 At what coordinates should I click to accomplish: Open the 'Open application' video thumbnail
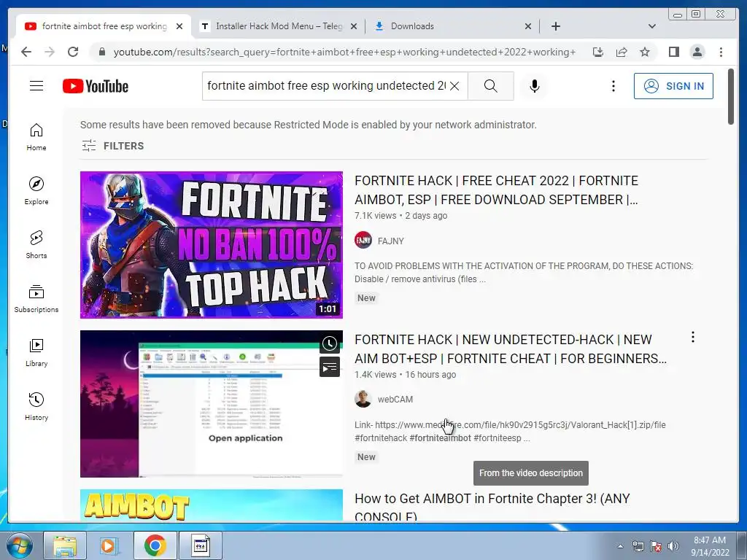(x=211, y=404)
